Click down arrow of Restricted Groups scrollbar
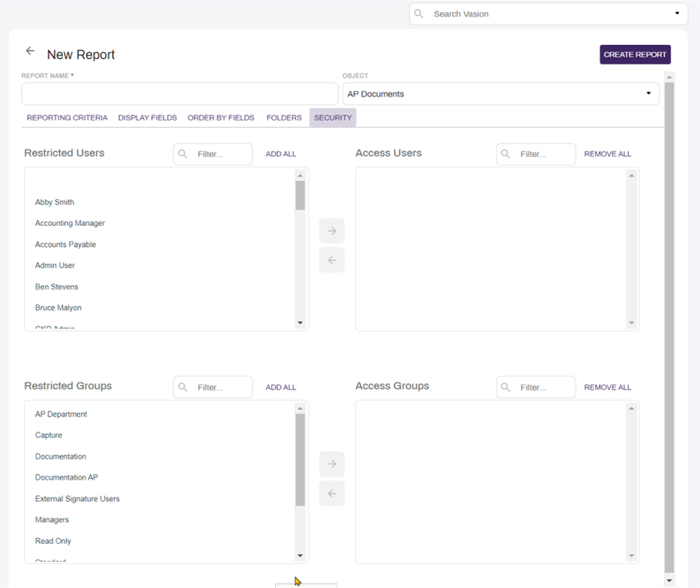This screenshot has height=588, width=700. click(x=300, y=556)
